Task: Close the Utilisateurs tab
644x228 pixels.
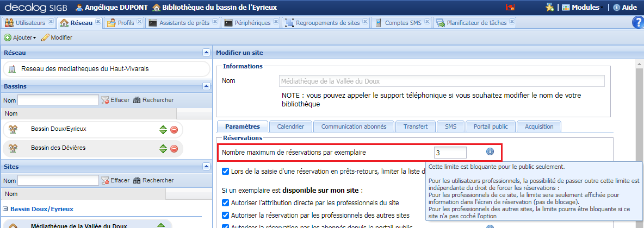Action: pyautogui.click(x=51, y=22)
